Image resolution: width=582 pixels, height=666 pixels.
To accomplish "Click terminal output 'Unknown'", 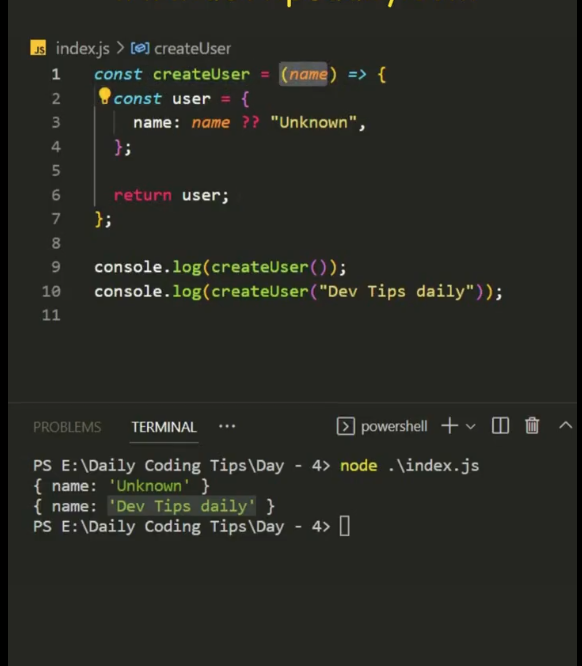I will (x=149, y=486).
